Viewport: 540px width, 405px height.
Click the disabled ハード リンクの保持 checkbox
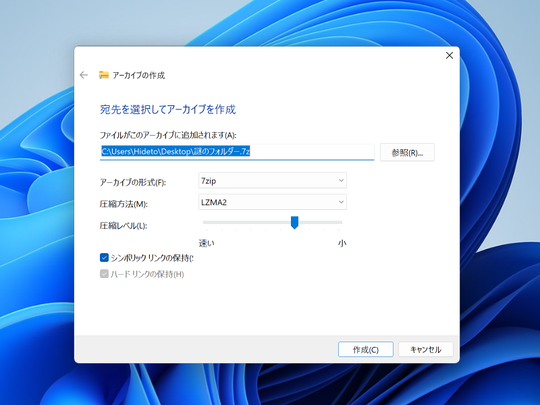click(x=104, y=274)
